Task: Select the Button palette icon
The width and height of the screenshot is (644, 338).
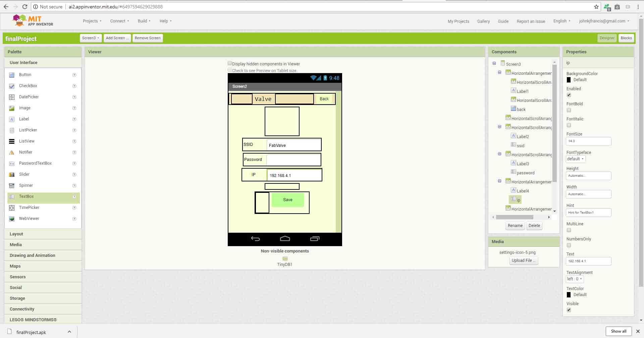Action: [12, 75]
